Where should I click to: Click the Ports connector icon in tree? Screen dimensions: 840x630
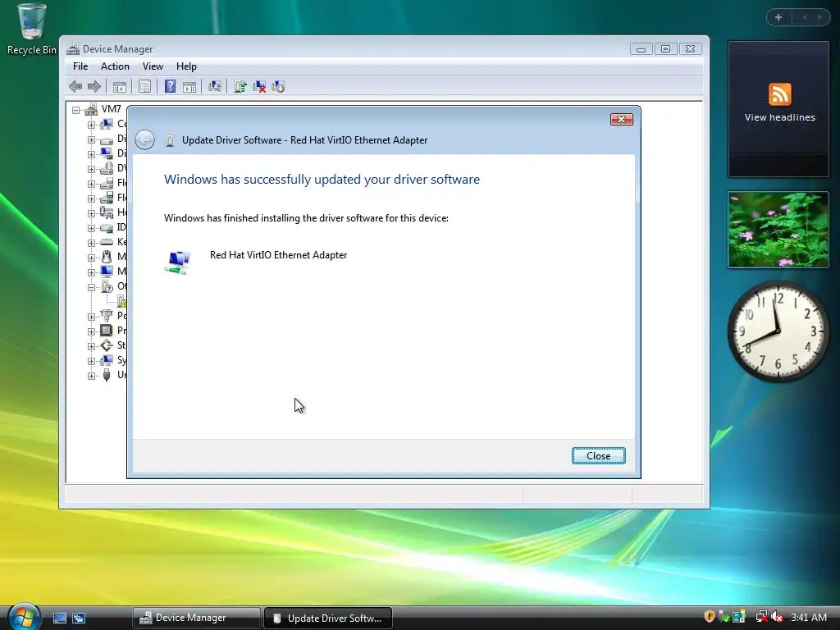[x=107, y=316]
